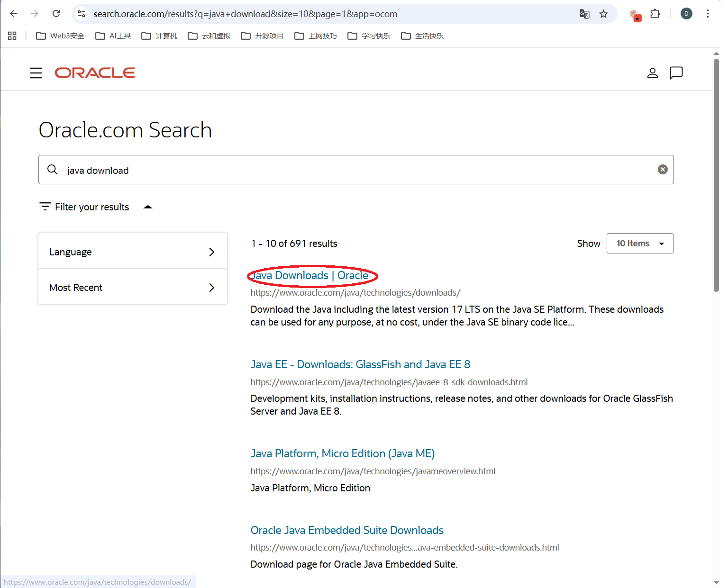
Task: Open the Chrome extensions puzzle icon
Action: (655, 14)
